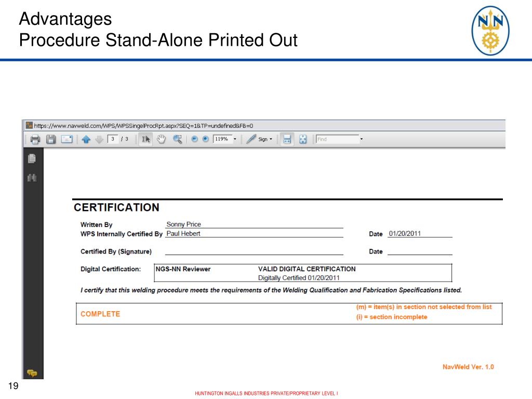Select the 'Sonny Price' name
The height and width of the screenshot is (399, 532).
(x=183, y=224)
